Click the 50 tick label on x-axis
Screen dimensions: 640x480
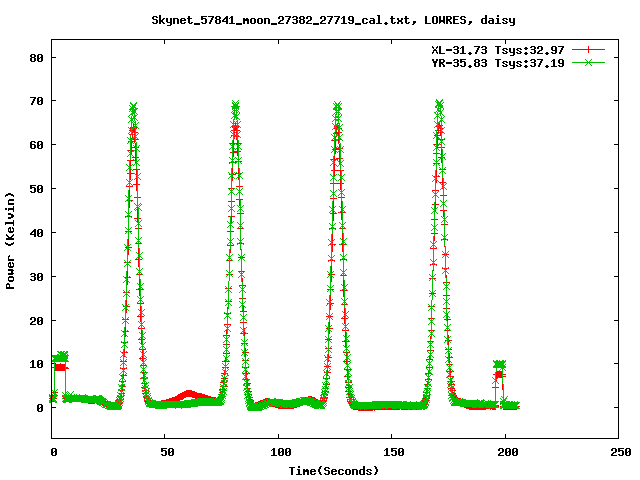click(x=167, y=452)
